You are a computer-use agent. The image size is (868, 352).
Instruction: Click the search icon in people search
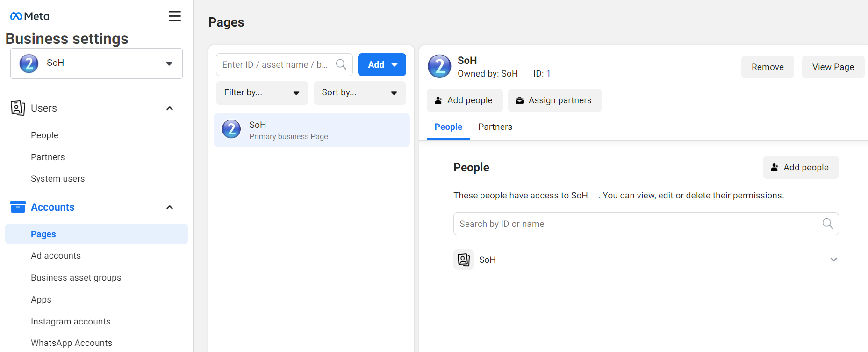pos(828,224)
